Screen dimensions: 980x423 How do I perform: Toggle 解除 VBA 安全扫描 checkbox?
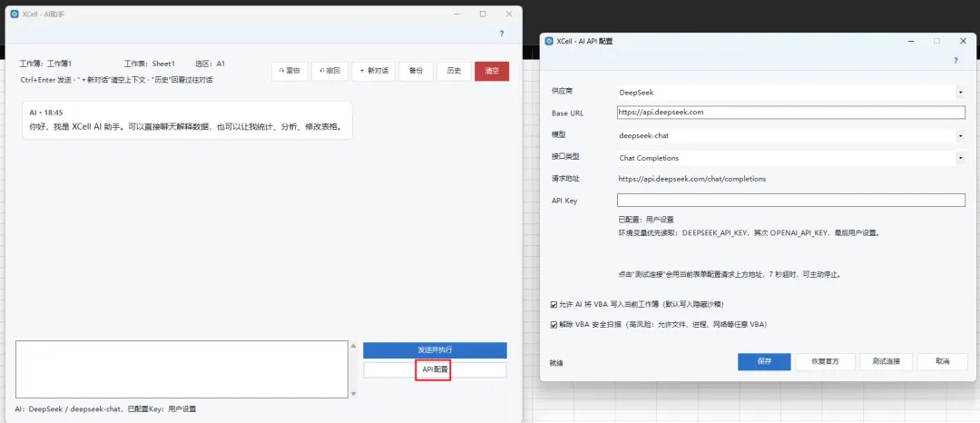coord(554,325)
